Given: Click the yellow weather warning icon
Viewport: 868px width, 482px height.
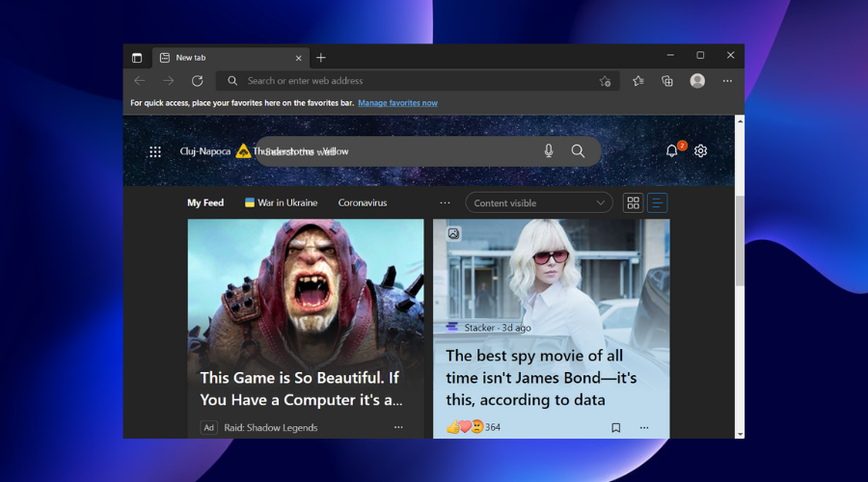Looking at the screenshot, I should click(x=243, y=151).
